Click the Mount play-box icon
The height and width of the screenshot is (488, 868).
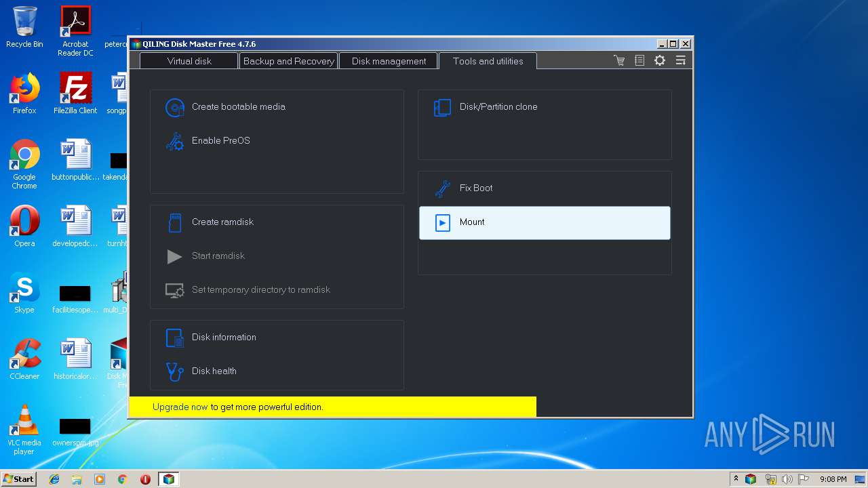tap(443, 222)
